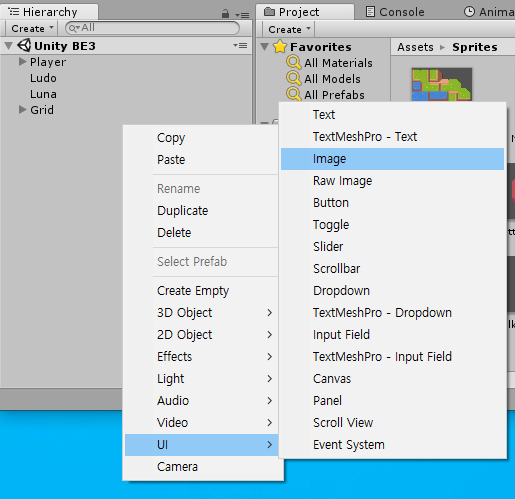Create a UI Text element
Viewport: 515px width, 499px height.
click(392, 115)
